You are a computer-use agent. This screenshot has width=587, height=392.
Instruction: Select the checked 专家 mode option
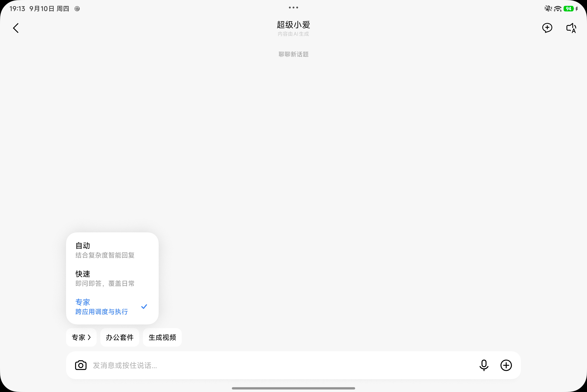coord(112,307)
